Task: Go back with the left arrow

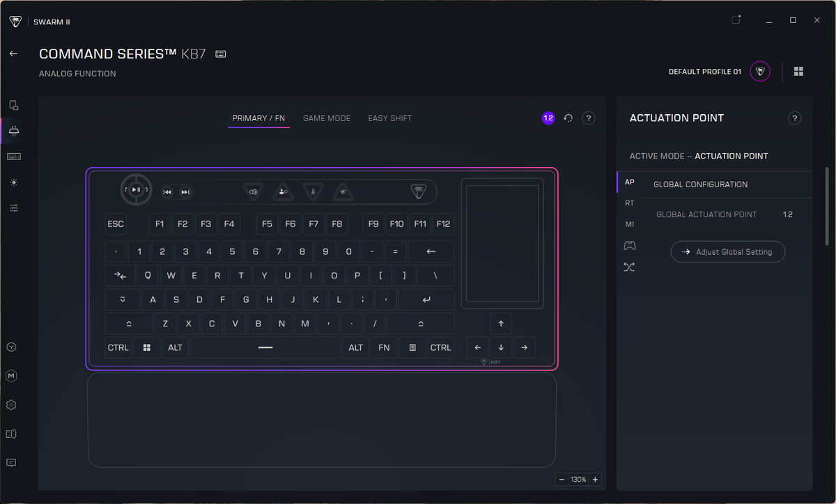Action: coord(13,54)
